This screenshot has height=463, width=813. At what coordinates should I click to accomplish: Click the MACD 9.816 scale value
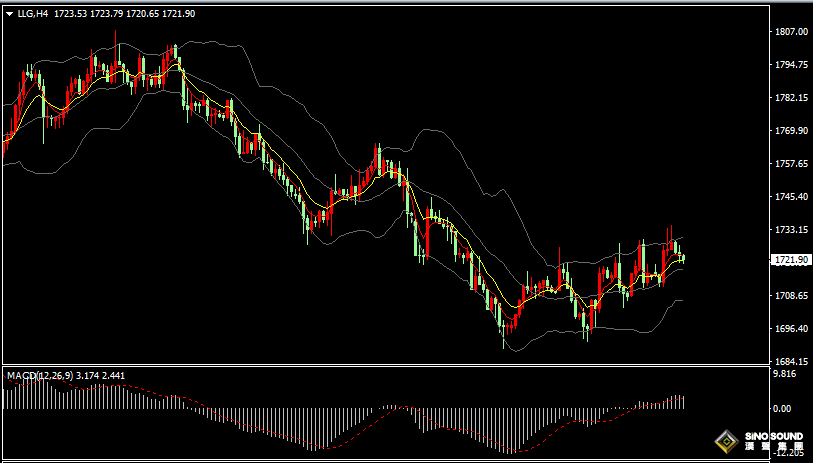pyautogui.click(x=782, y=375)
